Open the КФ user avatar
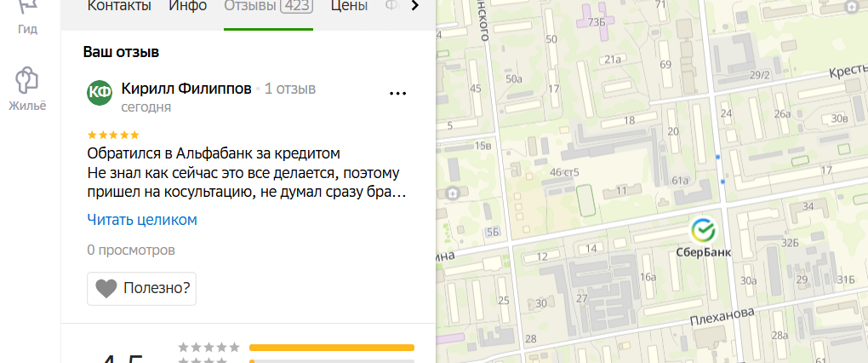 [100, 93]
